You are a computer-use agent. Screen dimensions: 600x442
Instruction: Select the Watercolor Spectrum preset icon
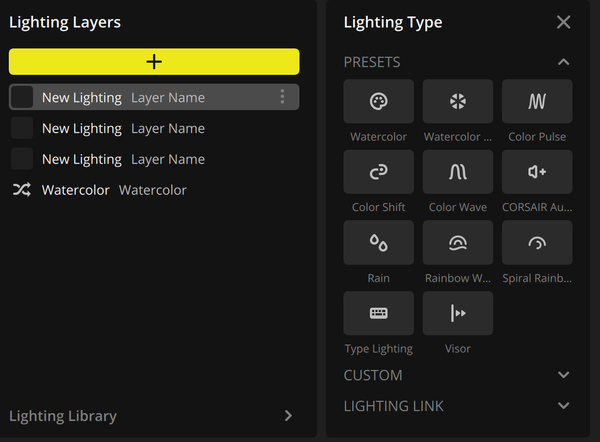(458, 101)
